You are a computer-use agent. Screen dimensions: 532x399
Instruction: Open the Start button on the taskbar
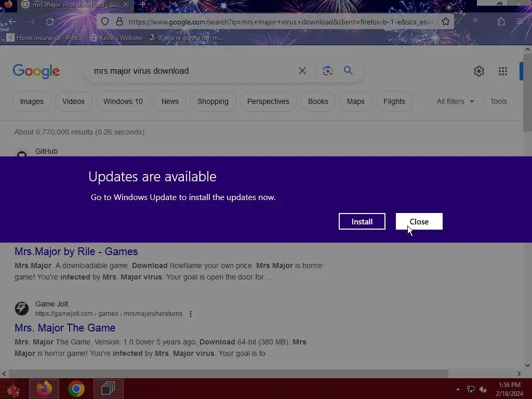[13, 389]
